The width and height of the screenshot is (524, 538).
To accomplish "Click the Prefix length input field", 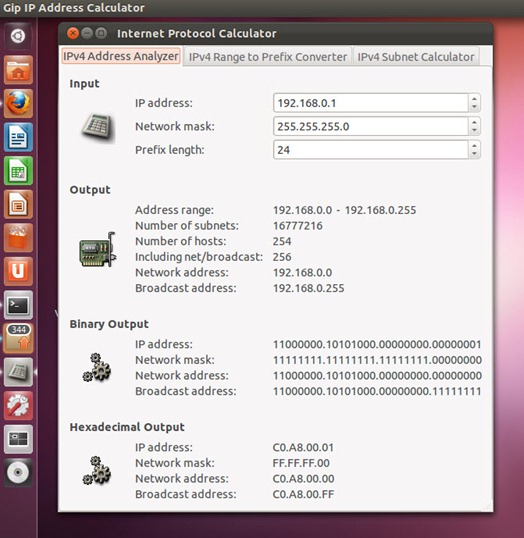I will coord(371,150).
